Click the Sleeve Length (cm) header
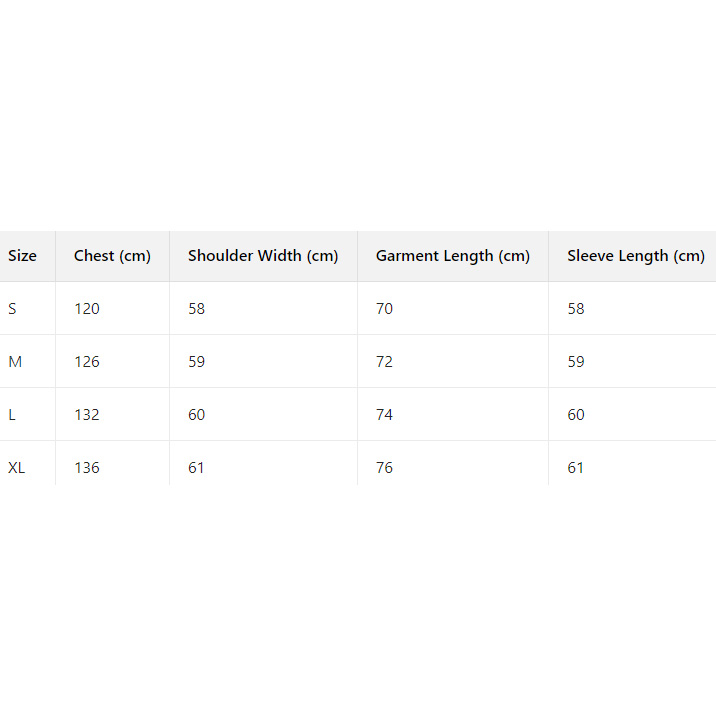The height and width of the screenshot is (716, 716). (635, 256)
